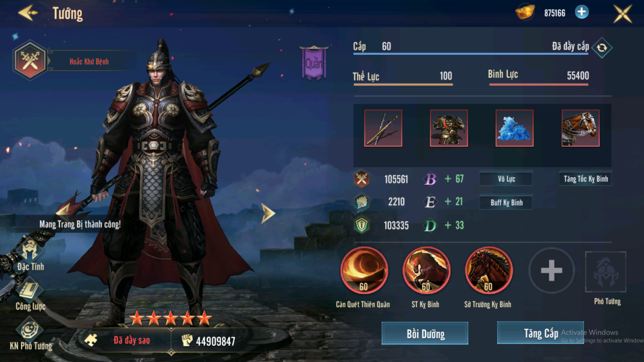Image resolution: width=644 pixels, height=362 pixels.
Task: Select the blue crystal equipment slot
Action: tap(514, 128)
